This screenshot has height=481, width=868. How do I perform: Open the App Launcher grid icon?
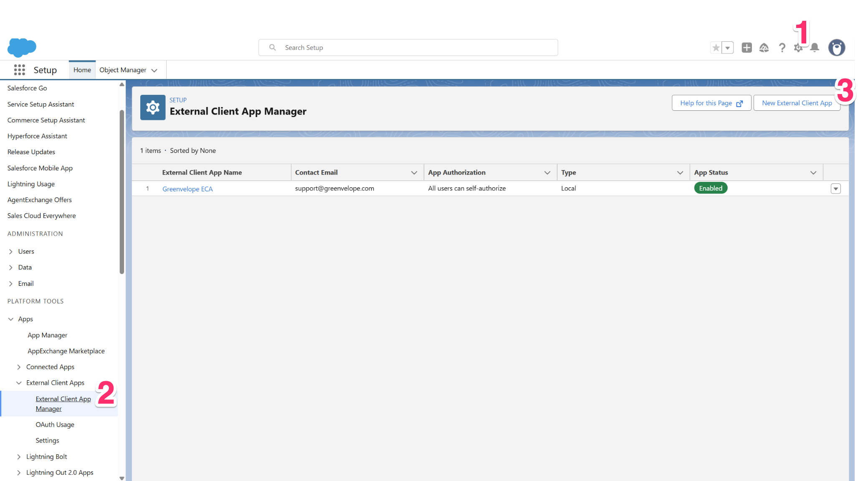point(20,70)
